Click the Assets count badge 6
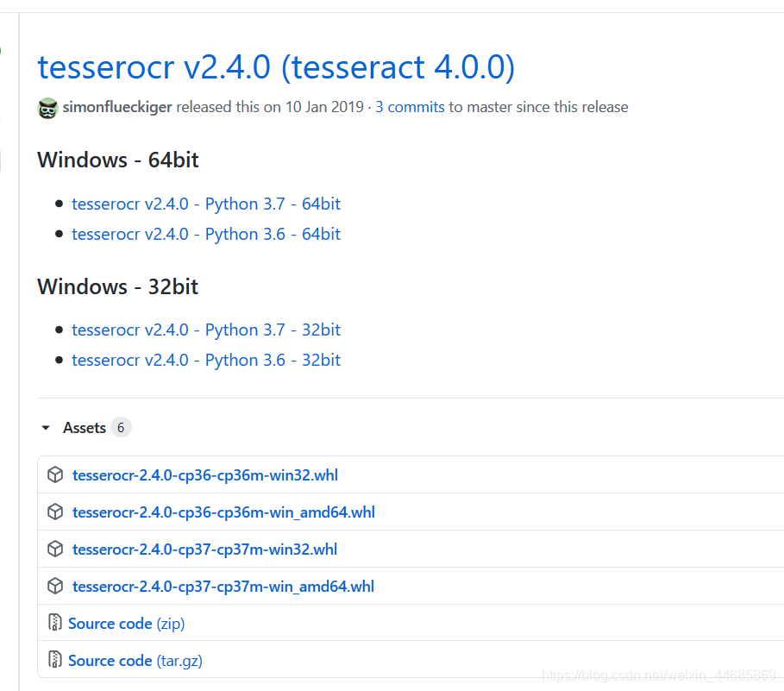Image resolution: width=784 pixels, height=691 pixels. (121, 428)
